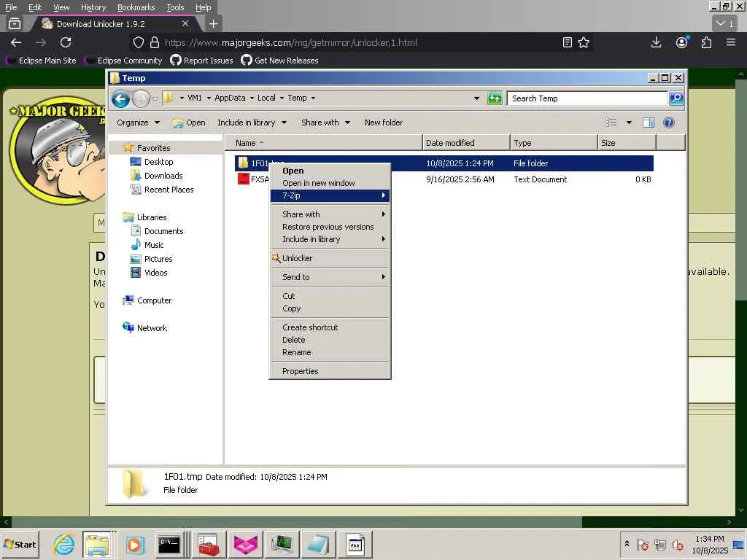The height and width of the screenshot is (560, 747).
Task: Show the preview pane icon in Explorer
Action: [x=648, y=122]
